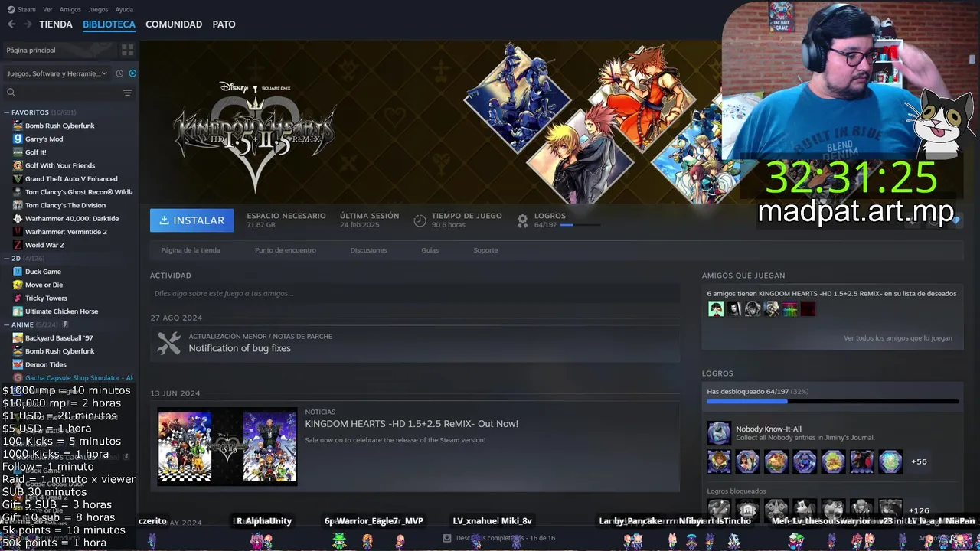Open the Soporte tab
The width and height of the screenshot is (980, 551).
485,250
